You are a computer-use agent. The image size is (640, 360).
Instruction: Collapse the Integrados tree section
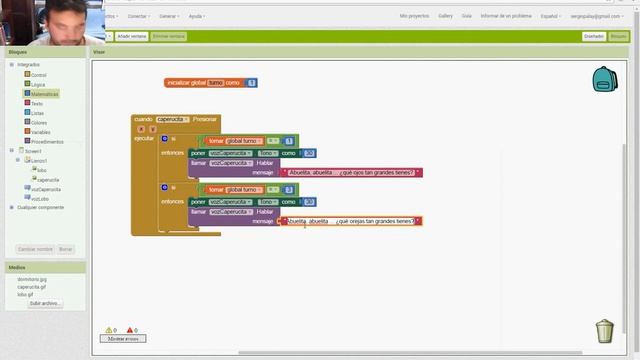[x=11, y=64]
